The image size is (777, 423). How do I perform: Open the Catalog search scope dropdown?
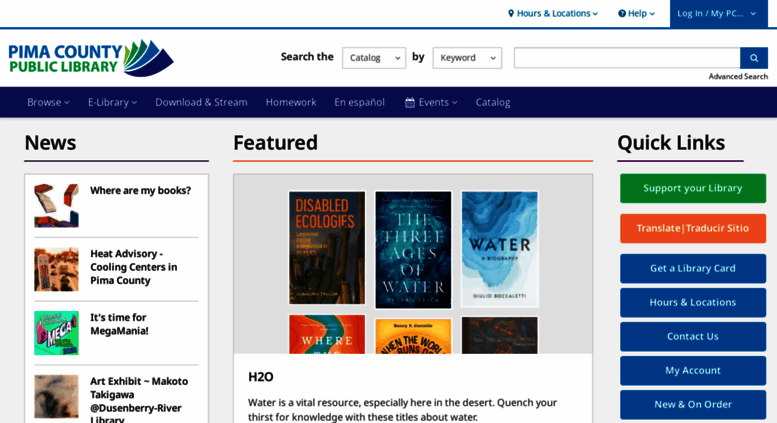click(373, 58)
